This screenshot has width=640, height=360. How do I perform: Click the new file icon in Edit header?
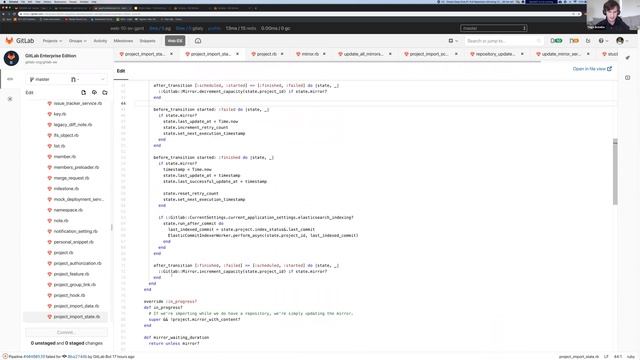83,93
